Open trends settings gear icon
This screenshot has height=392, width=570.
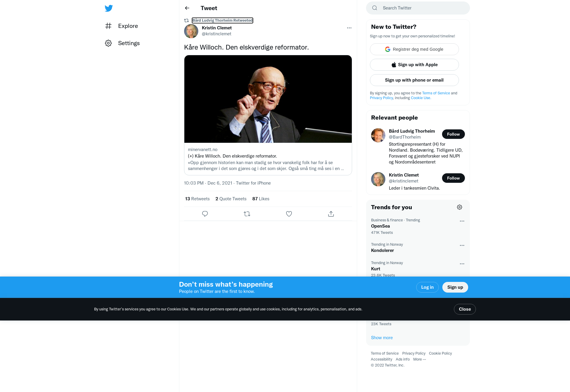click(x=460, y=207)
